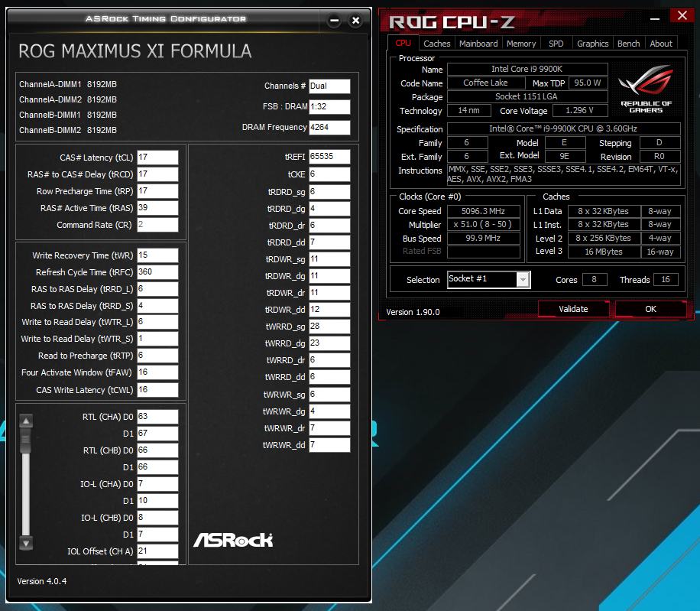Click the tWRRD_sg value field
Viewport: 700px width, 611px height.
(x=329, y=327)
